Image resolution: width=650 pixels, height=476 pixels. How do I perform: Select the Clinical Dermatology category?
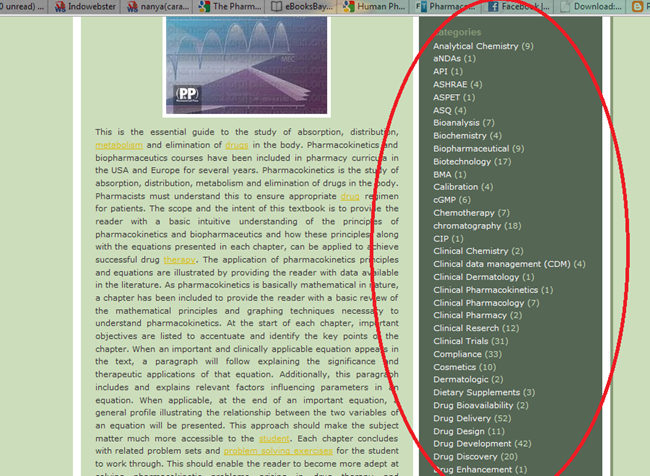pyautogui.click(x=484, y=277)
